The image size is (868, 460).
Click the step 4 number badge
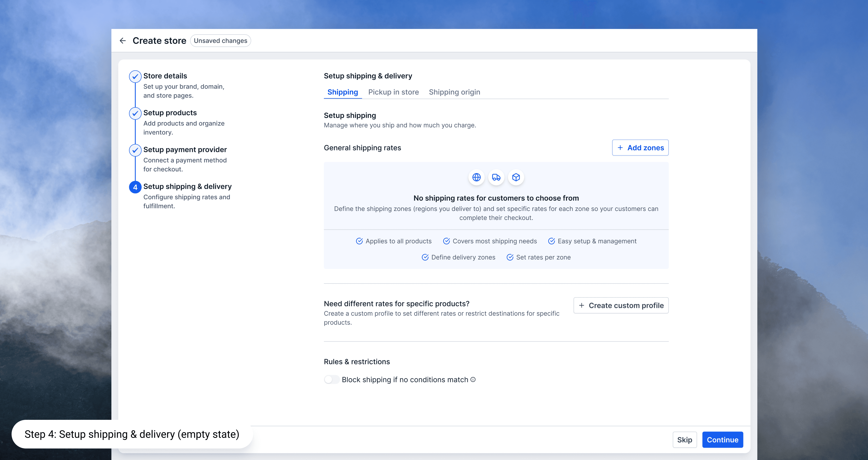point(135,187)
